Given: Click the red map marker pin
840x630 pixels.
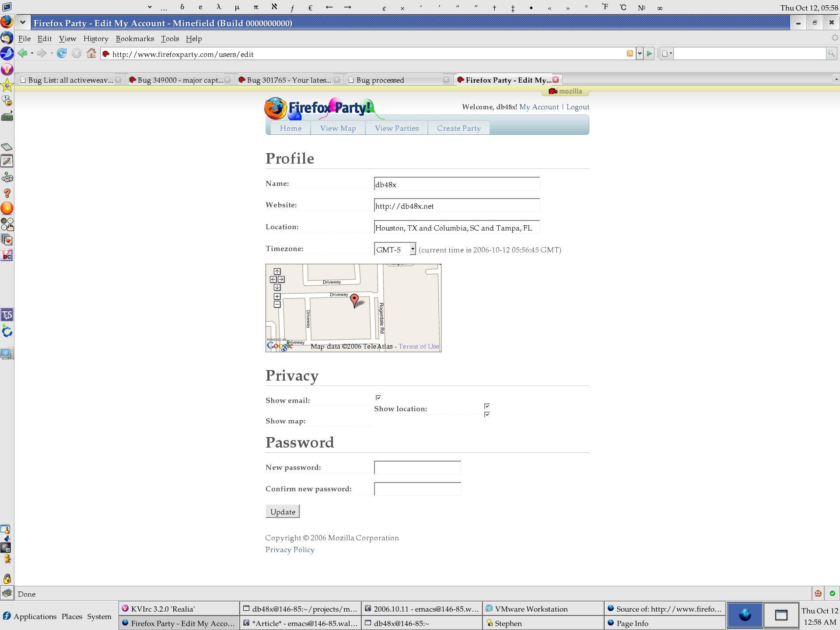Looking at the screenshot, I should pos(354,301).
